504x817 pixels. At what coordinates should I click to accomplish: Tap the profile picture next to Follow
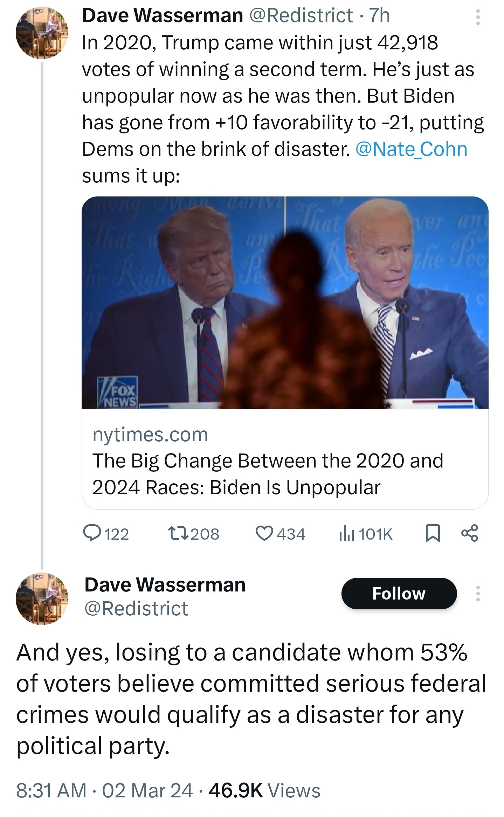[x=42, y=598]
